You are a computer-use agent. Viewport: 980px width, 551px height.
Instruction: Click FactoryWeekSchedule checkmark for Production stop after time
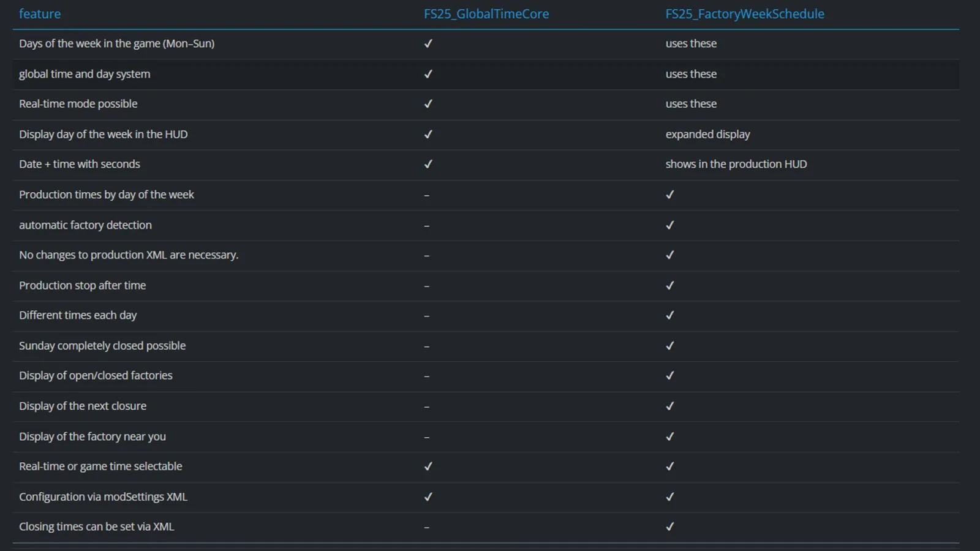(x=670, y=285)
